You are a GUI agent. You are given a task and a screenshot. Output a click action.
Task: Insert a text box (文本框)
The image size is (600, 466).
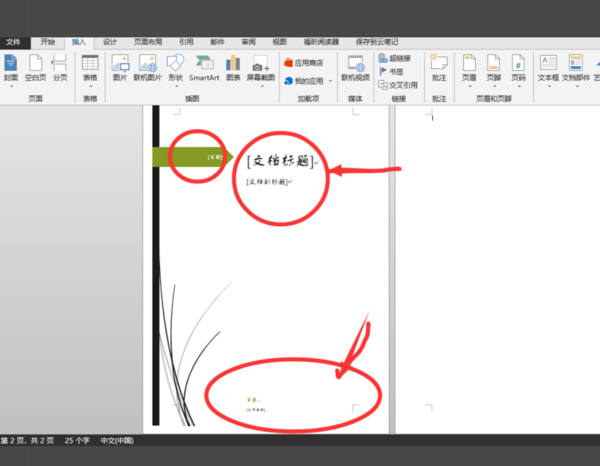pos(548,68)
